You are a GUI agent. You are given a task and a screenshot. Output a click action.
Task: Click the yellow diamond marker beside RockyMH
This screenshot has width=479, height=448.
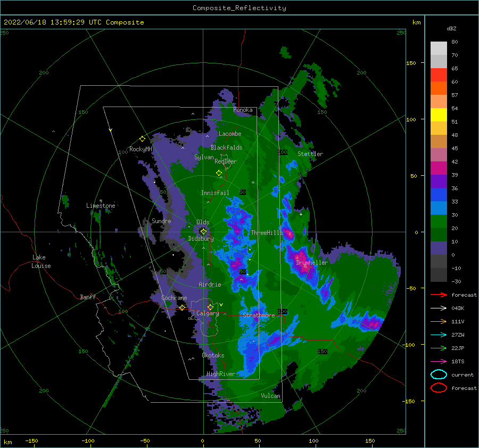tap(142, 139)
